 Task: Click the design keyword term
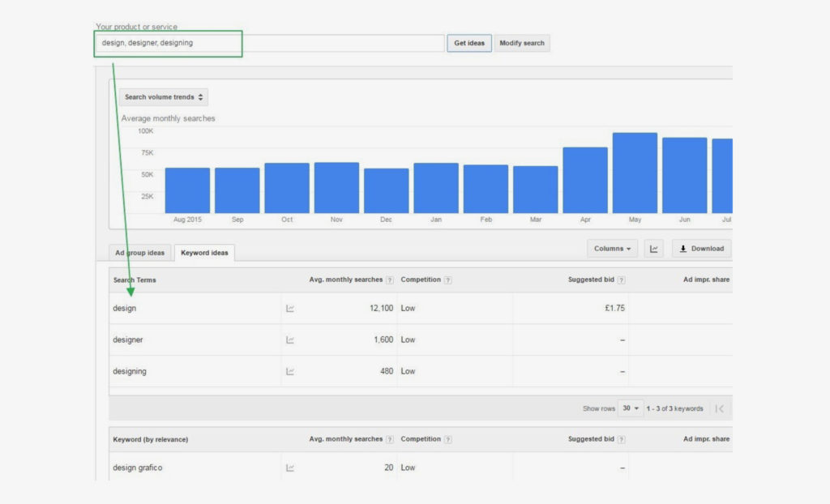[x=124, y=308]
